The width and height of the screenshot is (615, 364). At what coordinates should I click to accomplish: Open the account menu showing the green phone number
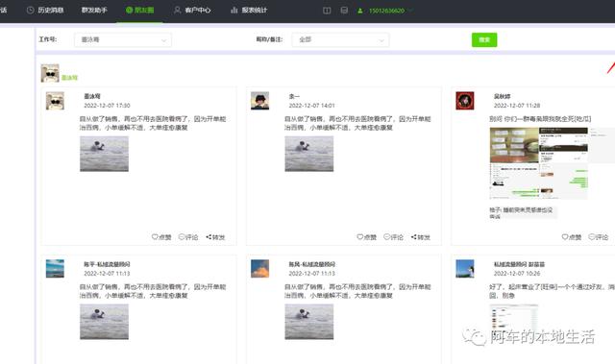(x=385, y=11)
